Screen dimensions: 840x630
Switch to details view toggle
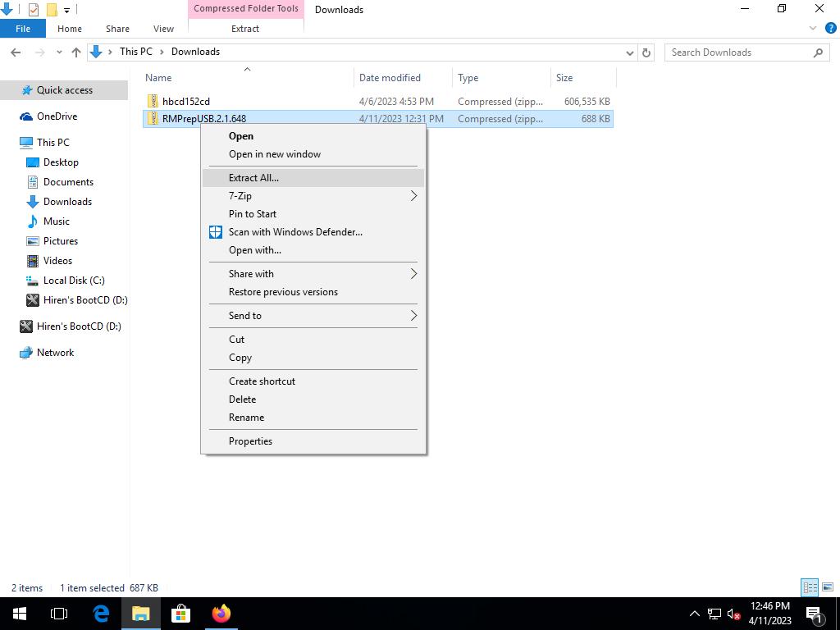[x=810, y=587]
